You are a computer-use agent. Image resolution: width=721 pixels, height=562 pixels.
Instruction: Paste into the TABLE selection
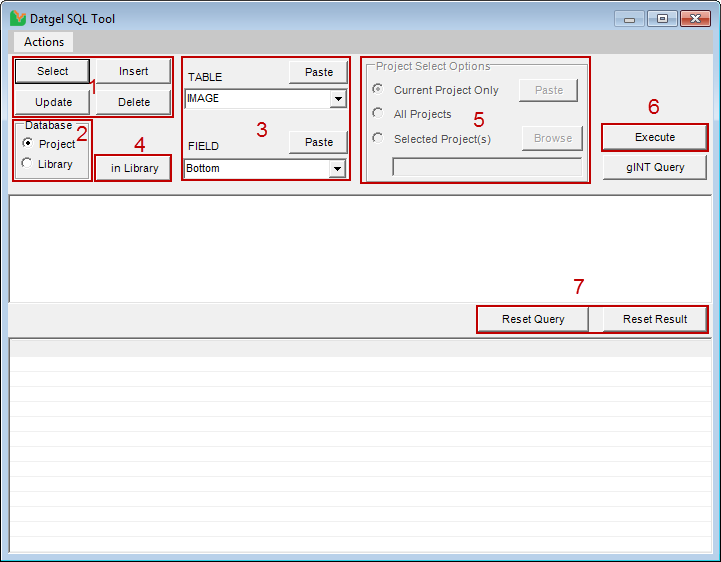coord(318,72)
